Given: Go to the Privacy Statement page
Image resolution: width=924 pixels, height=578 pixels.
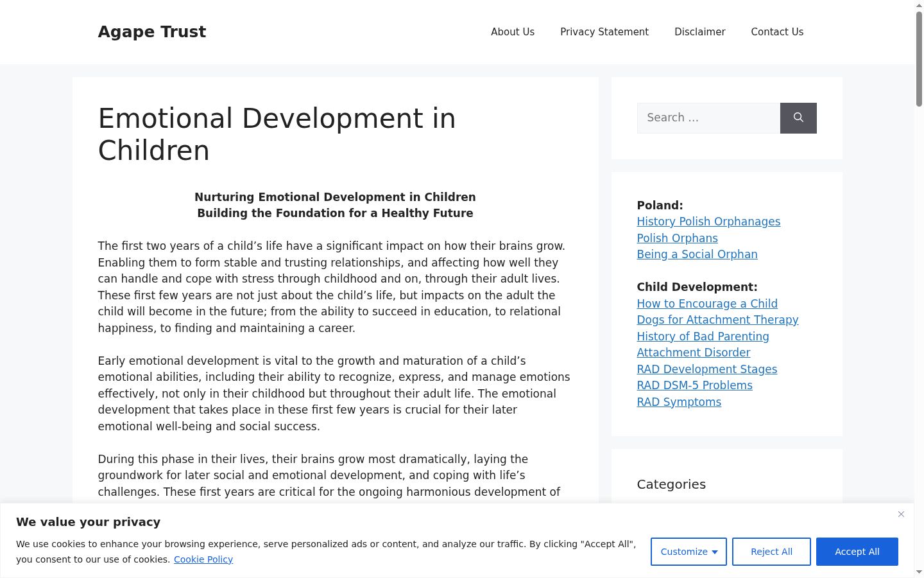Looking at the screenshot, I should [604, 32].
